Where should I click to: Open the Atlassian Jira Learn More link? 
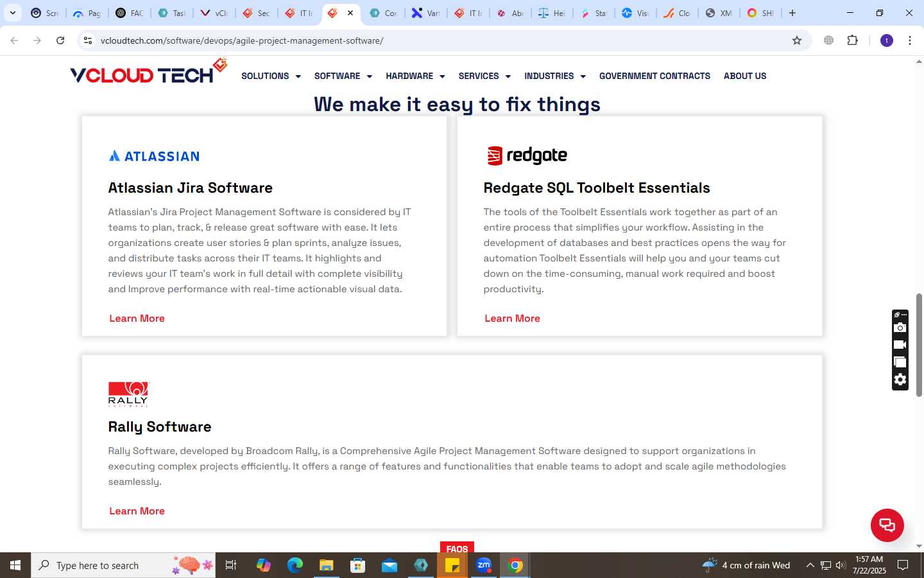click(x=137, y=319)
